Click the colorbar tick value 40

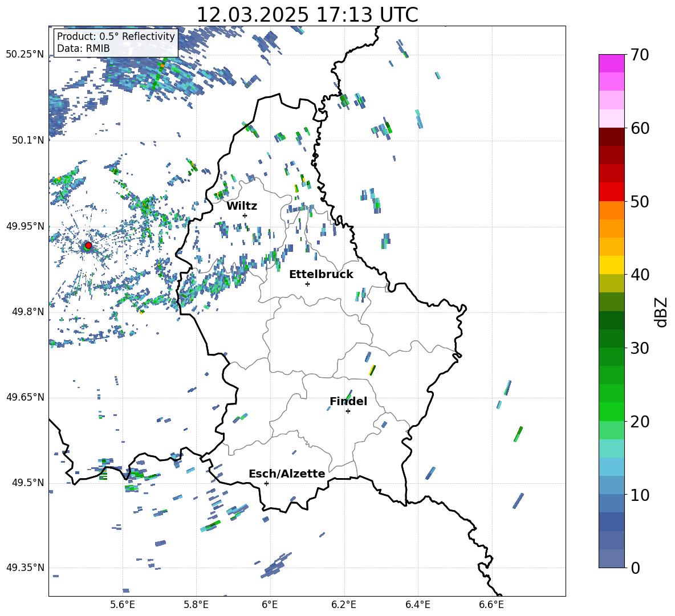640,275
